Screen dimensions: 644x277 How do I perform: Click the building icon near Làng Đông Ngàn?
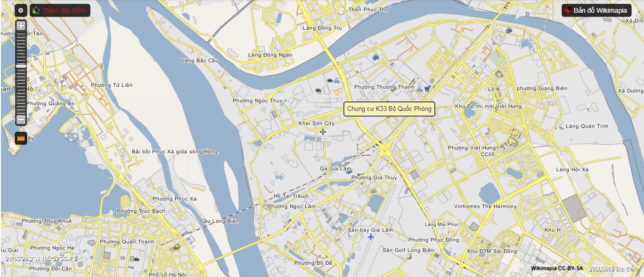pos(375,57)
